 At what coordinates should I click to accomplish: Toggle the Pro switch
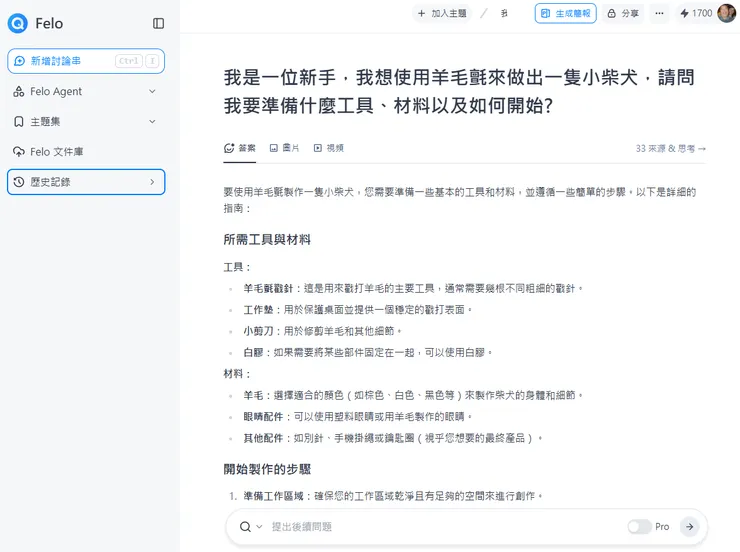(x=639, y=527)
